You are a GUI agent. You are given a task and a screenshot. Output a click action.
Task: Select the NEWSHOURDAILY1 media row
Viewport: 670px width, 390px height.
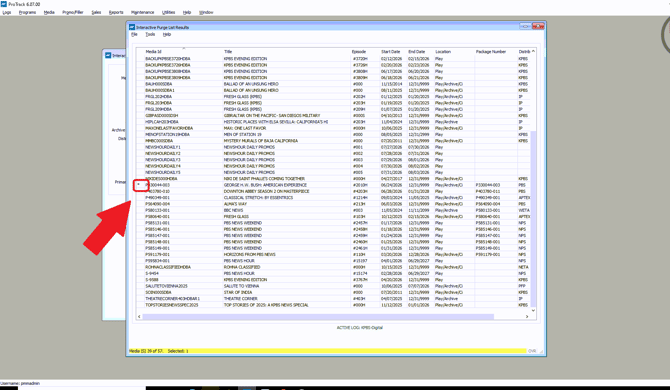pyautogui.click(x=333, y=147)
